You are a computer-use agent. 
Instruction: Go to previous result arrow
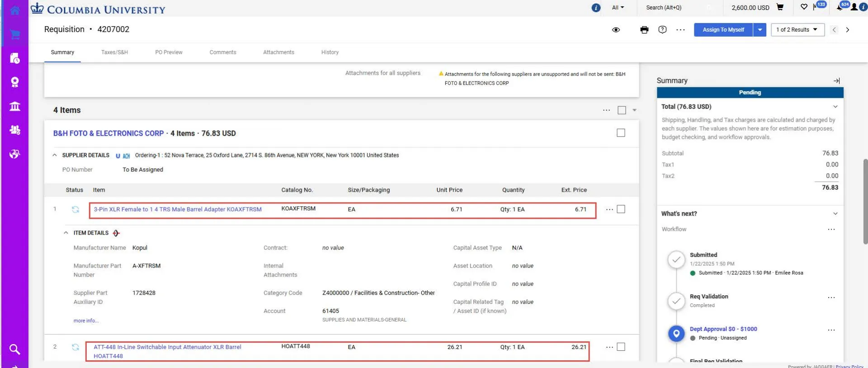click(835, 30)
